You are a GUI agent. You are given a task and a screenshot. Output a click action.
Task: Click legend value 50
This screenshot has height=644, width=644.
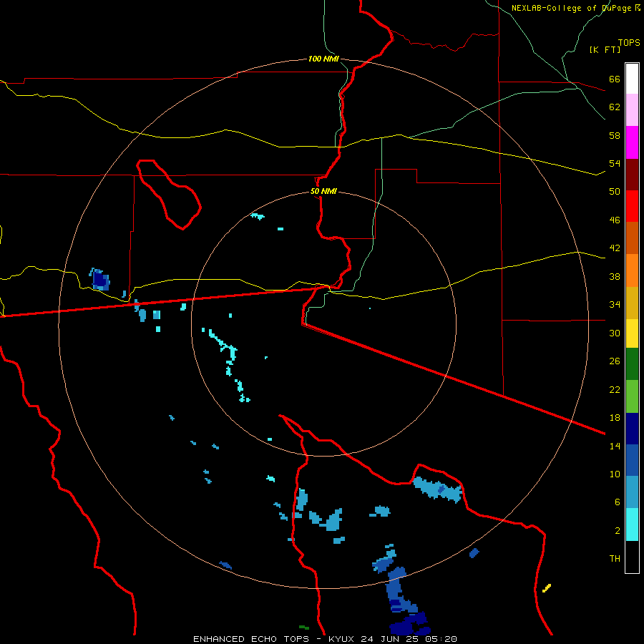click(615, 192)
